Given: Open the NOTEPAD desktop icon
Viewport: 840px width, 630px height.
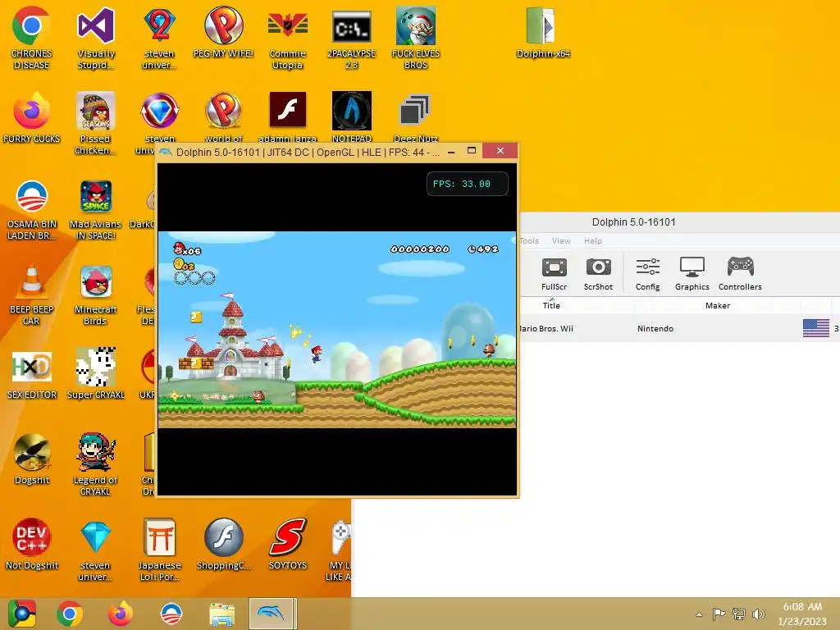Looking at the screenshot, I should point(351,116).
